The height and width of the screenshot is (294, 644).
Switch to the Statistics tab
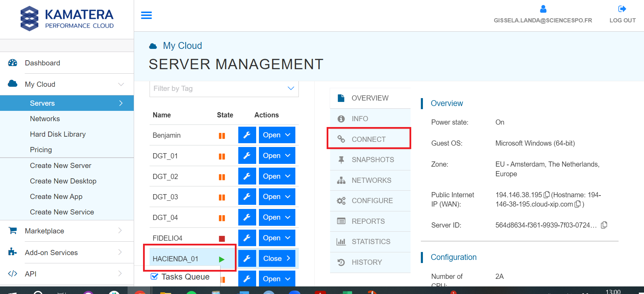(x=370, y=242)
